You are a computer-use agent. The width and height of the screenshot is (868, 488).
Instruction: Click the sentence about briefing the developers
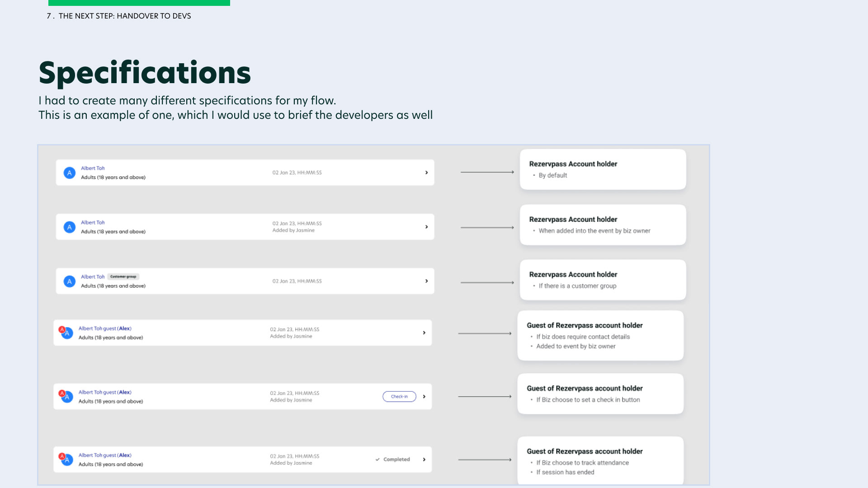236,115
